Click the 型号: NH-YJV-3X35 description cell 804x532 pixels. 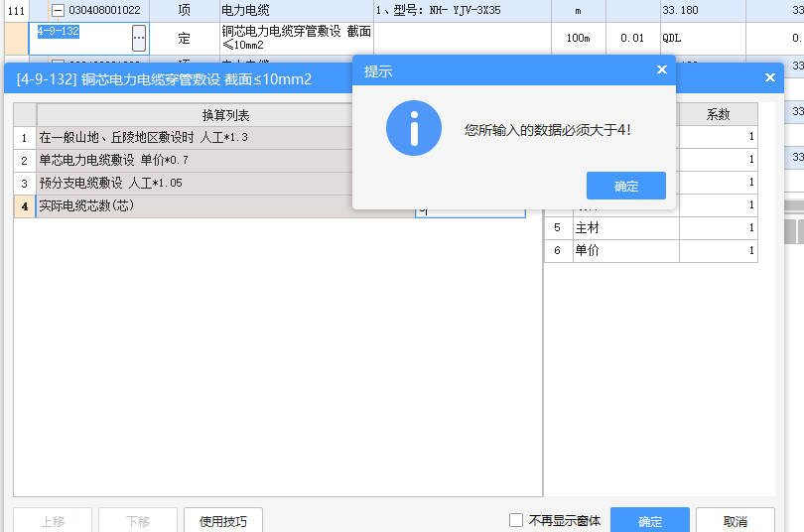462,10
